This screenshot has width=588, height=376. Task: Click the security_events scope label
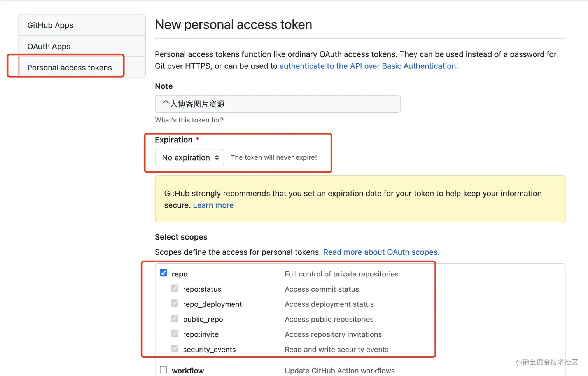point(209,350)
